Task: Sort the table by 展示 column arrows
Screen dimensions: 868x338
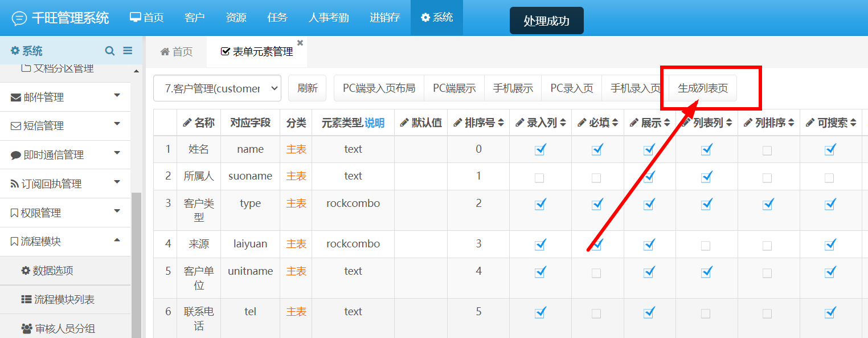Action: click(667, 123)
